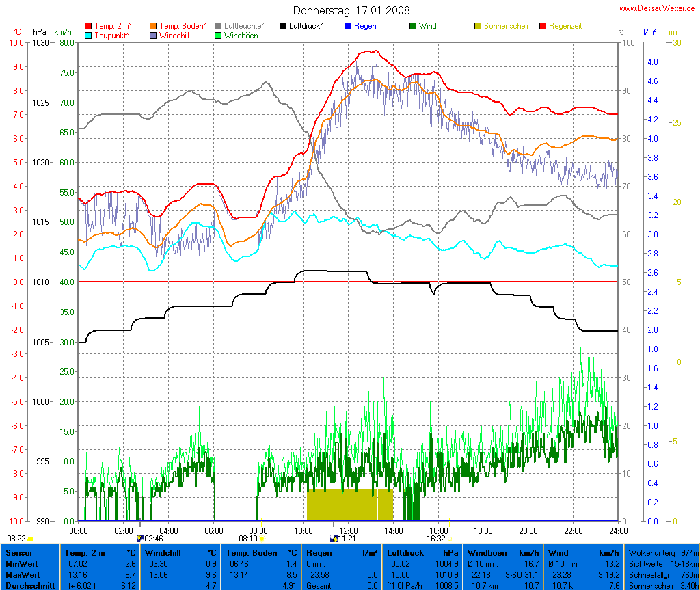Click the yellow Sonnenschein legend square

[x=478, y=26]
